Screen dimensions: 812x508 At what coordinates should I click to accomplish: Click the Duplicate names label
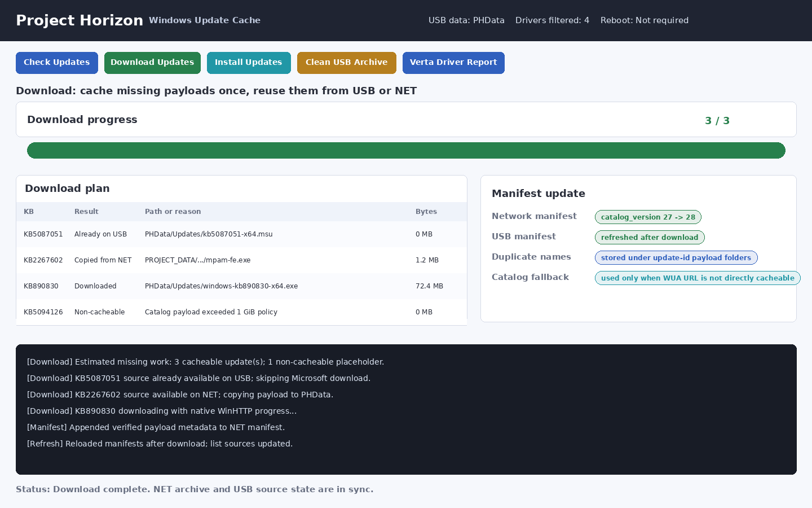[531, 257]
